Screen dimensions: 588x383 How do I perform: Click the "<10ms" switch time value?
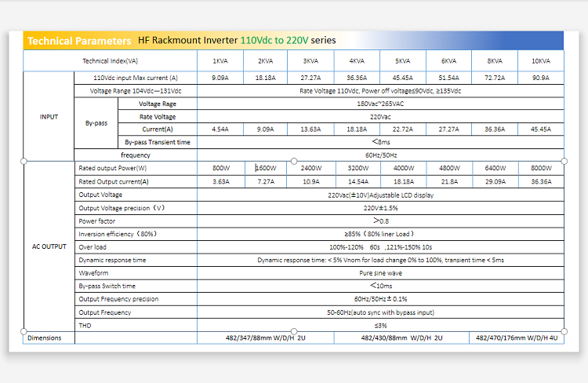(381, 286)
